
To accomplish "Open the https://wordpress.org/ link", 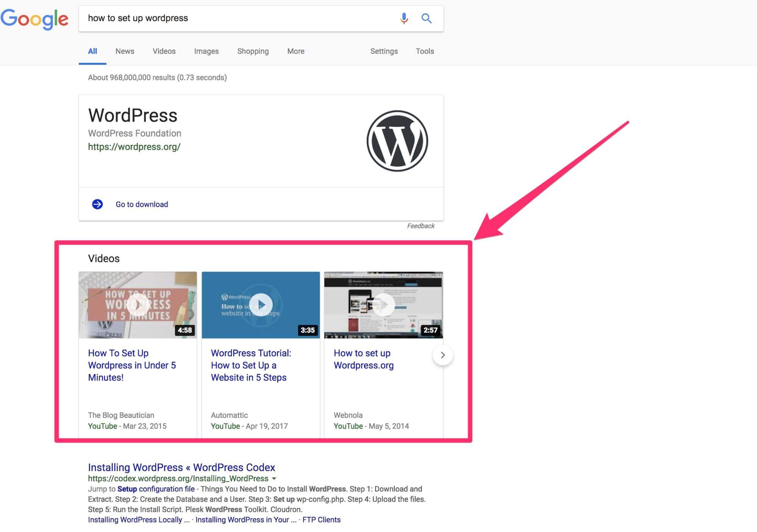I will (134, 147).
